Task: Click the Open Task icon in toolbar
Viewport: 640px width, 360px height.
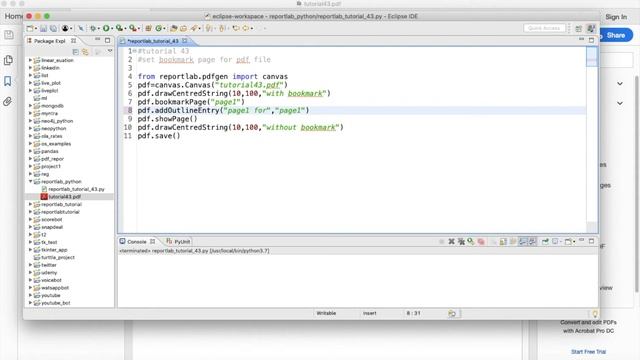Action: (x=183, y=28)
